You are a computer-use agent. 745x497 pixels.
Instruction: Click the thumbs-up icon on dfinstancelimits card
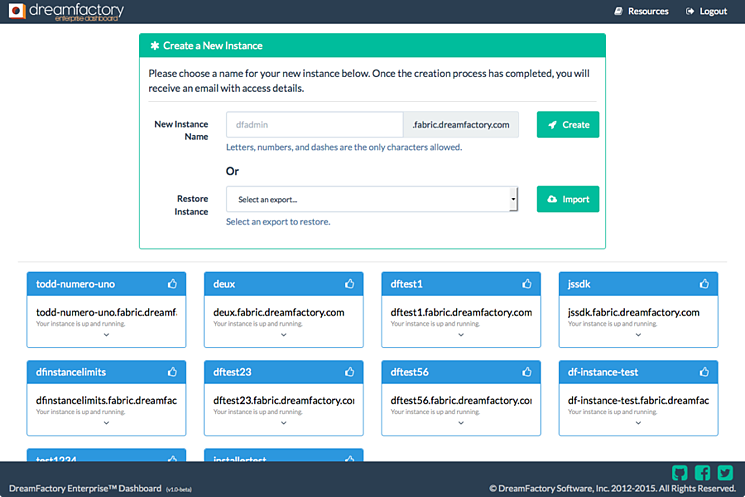click(172, 372)
